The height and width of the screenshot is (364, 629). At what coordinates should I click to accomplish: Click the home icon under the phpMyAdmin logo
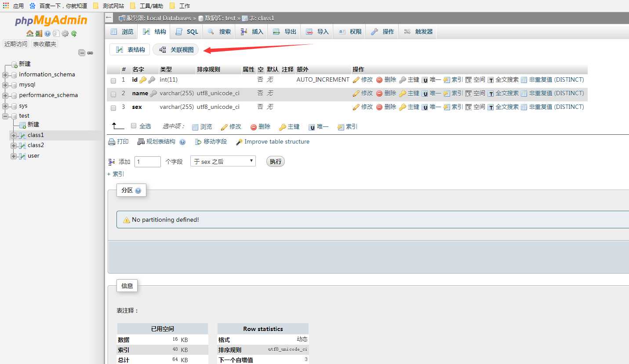pyautogui.click(x=29, y=33)
